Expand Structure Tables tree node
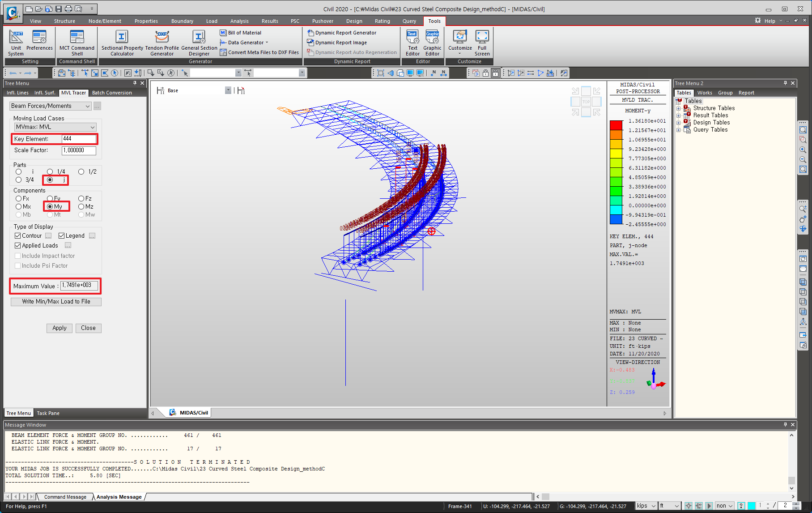This screenshot has height=513, width=812. [678, 108]
